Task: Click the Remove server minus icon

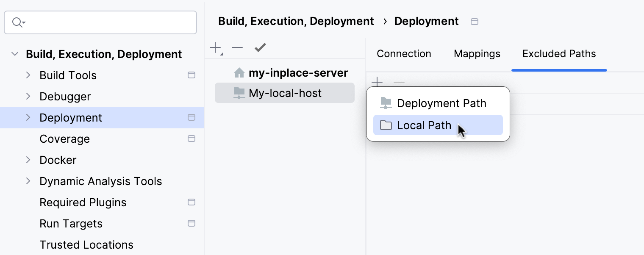Action: click(237, 47)
